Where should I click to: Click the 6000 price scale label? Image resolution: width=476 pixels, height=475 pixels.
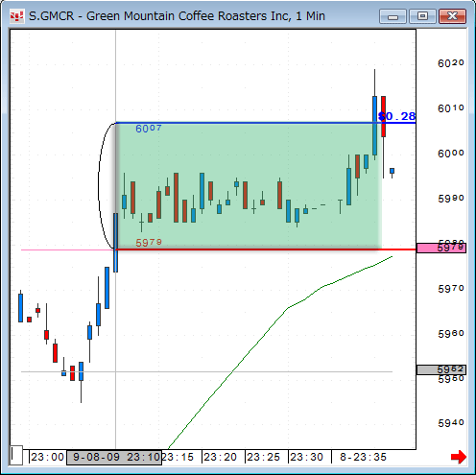point(451,154)
